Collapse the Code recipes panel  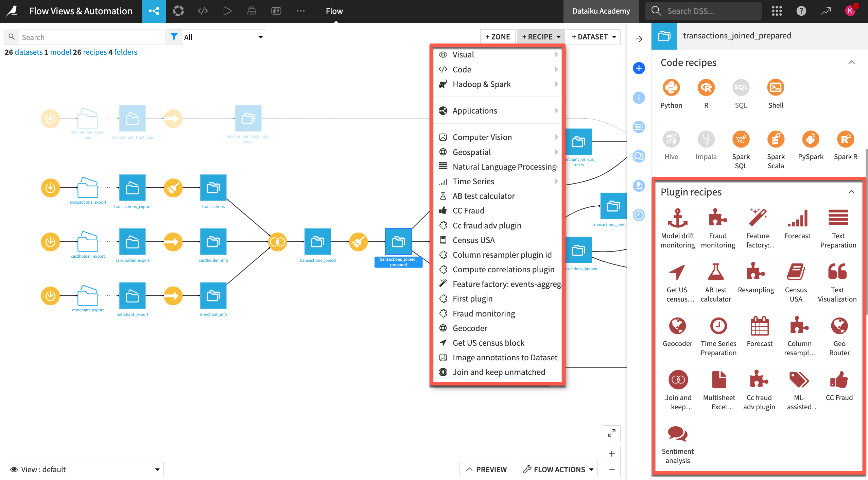click(851, 62)
